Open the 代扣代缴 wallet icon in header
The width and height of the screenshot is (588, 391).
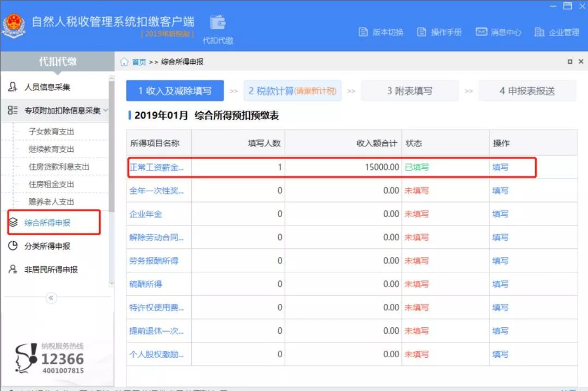pyautogui.click(x=218, y=21)
